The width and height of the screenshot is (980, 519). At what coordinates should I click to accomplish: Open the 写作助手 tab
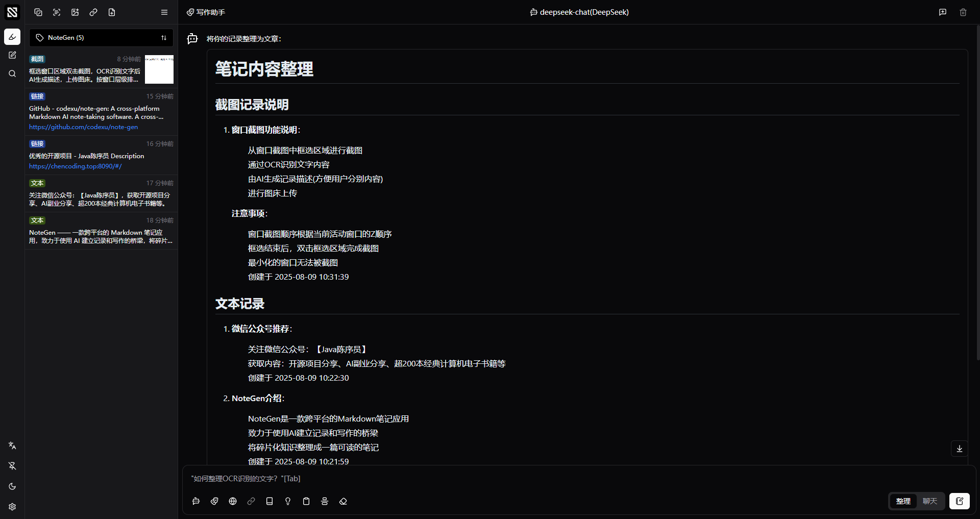pyautogui.click(x=206, y=12)
